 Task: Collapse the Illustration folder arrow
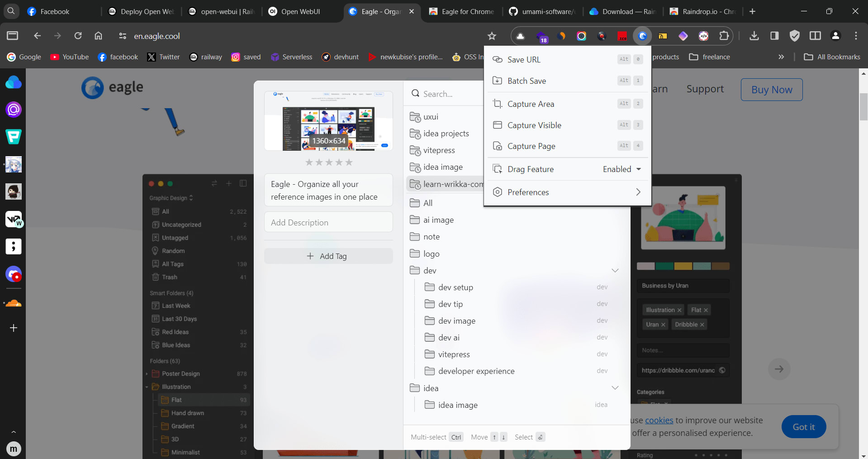click(x=147, y=387)
